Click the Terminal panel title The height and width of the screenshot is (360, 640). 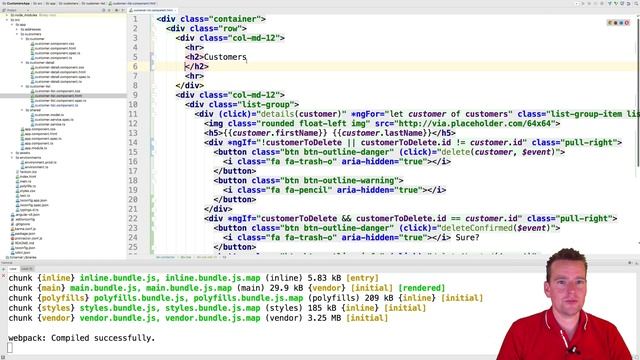coord(7,262)
